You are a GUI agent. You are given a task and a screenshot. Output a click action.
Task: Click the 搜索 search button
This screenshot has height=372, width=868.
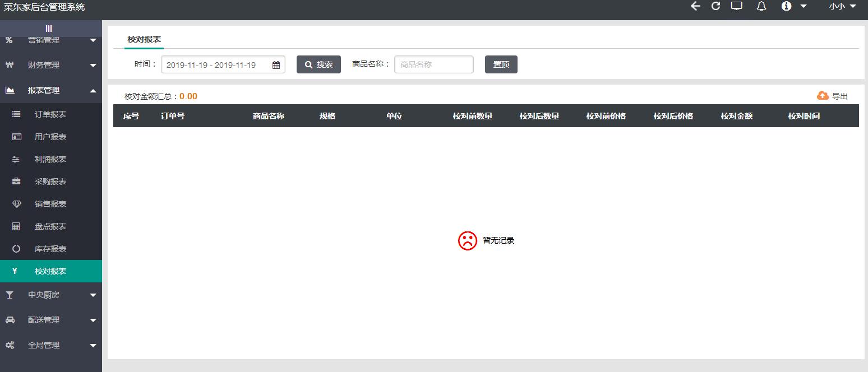tap(318, 64)
